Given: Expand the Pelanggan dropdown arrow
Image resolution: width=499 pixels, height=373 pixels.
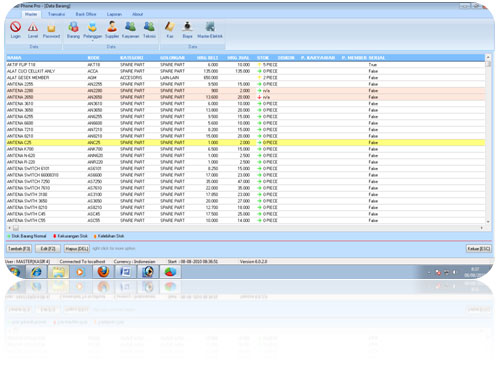Looking at the screenshot, I should tap(92, 41).
